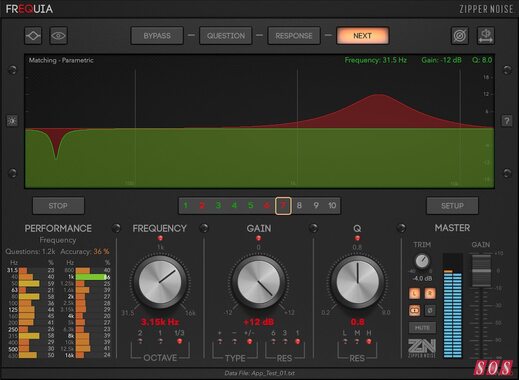Screen dimensions: 519x380
Task: Toggle the red LED above Frequency knob
Action: click(160, 238)
